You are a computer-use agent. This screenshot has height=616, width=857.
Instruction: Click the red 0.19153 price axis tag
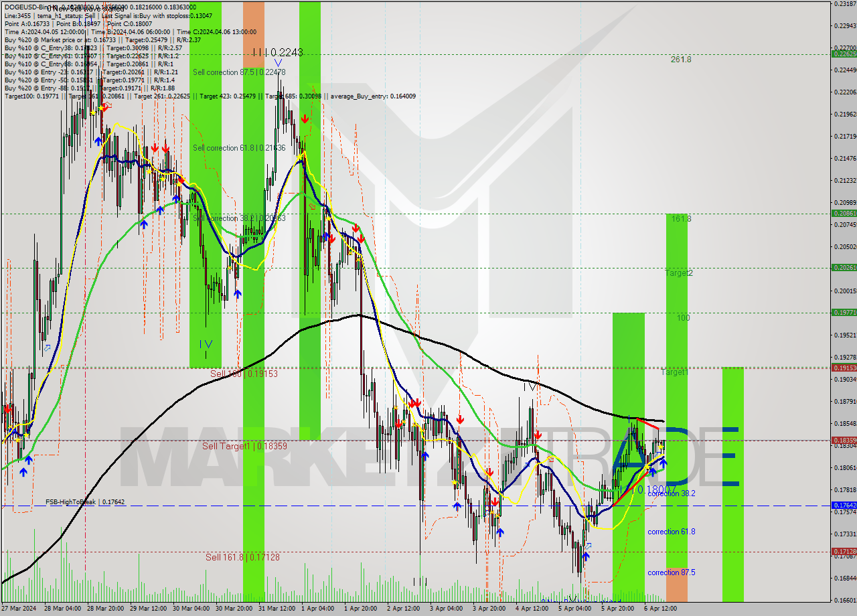[x=844, y=368]
